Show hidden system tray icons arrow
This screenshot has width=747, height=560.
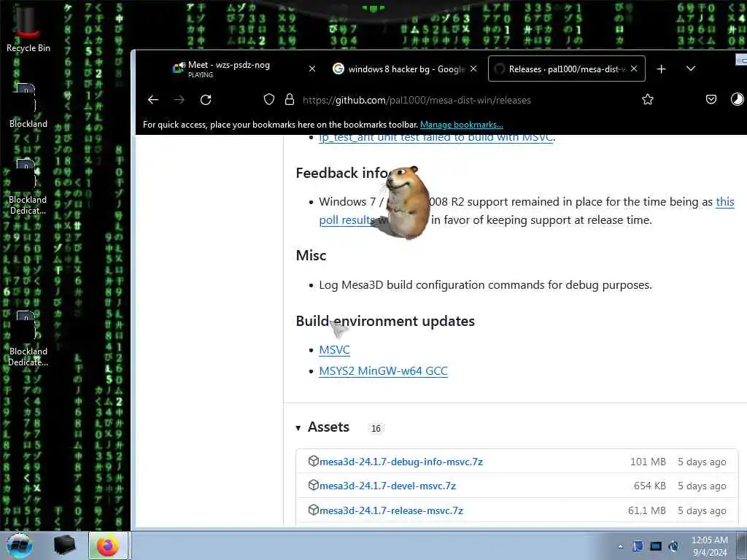click(x=620, y=547)
